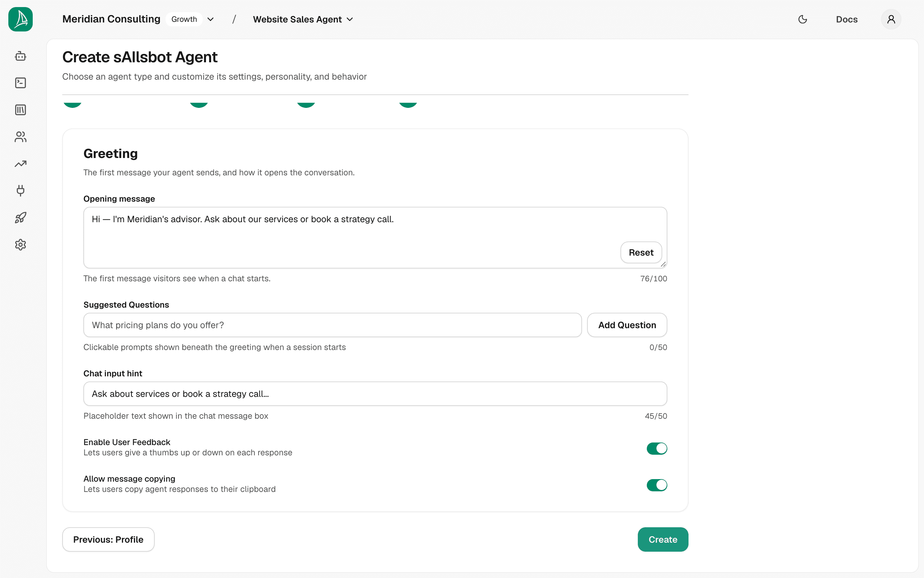Screen dimensions: 924x578
Task: Grab the opening message resize handle
Action: click(663, 264)
